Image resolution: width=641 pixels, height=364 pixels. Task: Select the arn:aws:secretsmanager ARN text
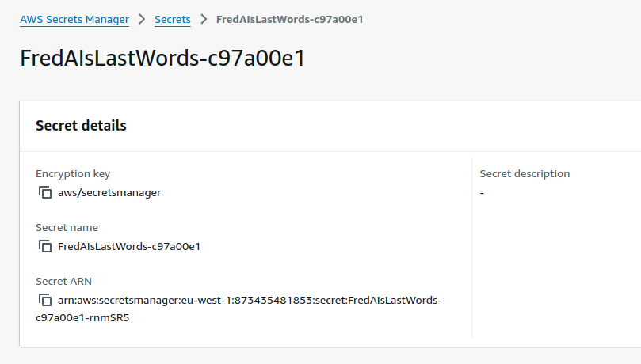point(238,309)
